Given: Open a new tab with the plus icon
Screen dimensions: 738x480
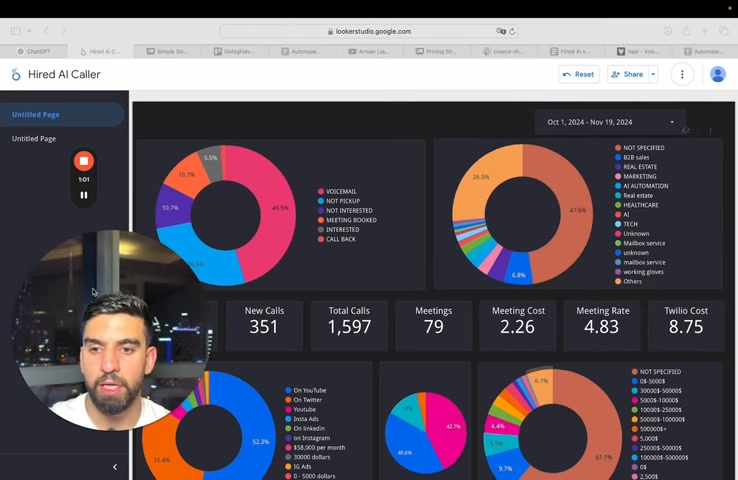Looking at the screenshot, I should (x=705, y=31).
